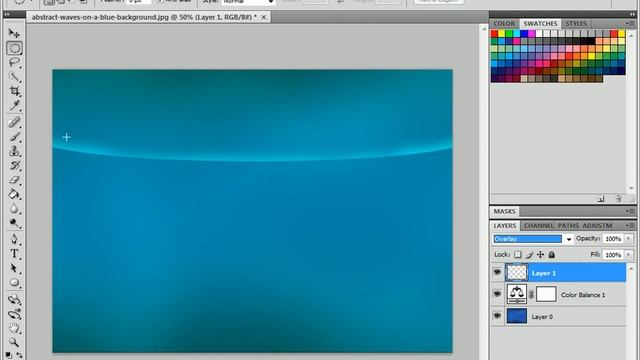
Task: Switch to the Styles tab
Action: 576,24
